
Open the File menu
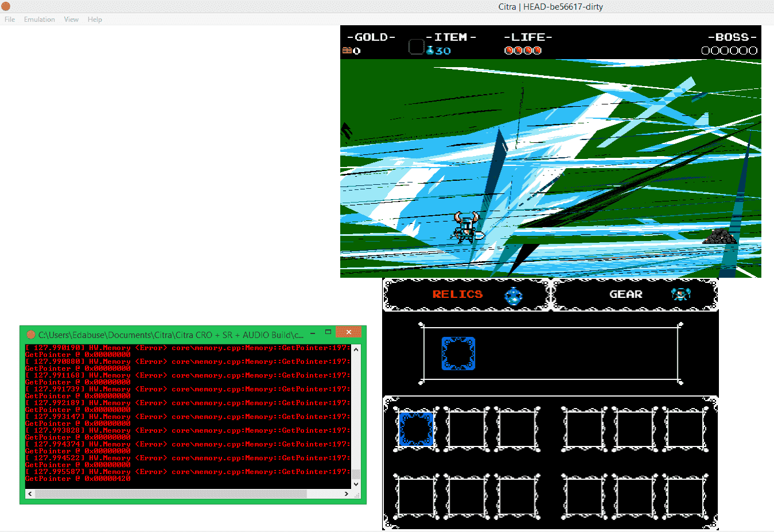coord(10,20)
